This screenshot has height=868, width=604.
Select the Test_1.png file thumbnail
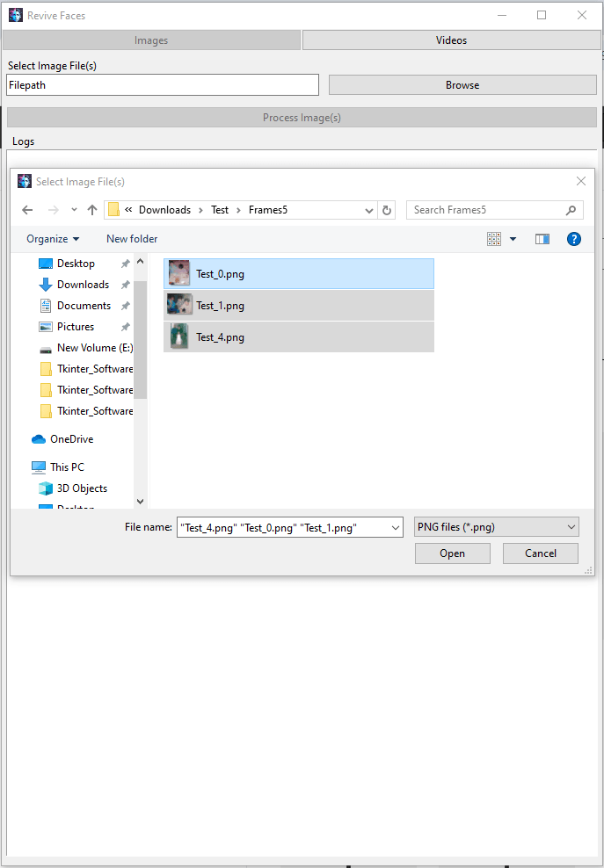point(179,306)
